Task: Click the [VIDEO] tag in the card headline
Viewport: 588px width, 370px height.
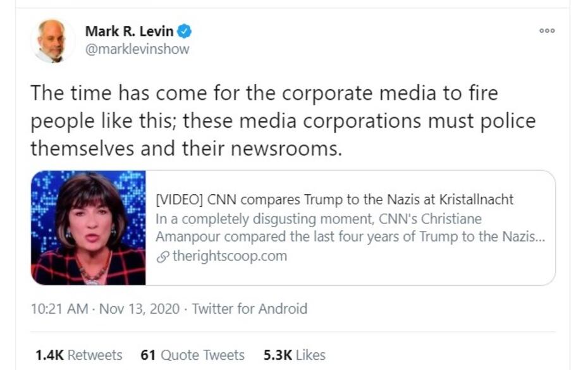Action: 176,200
